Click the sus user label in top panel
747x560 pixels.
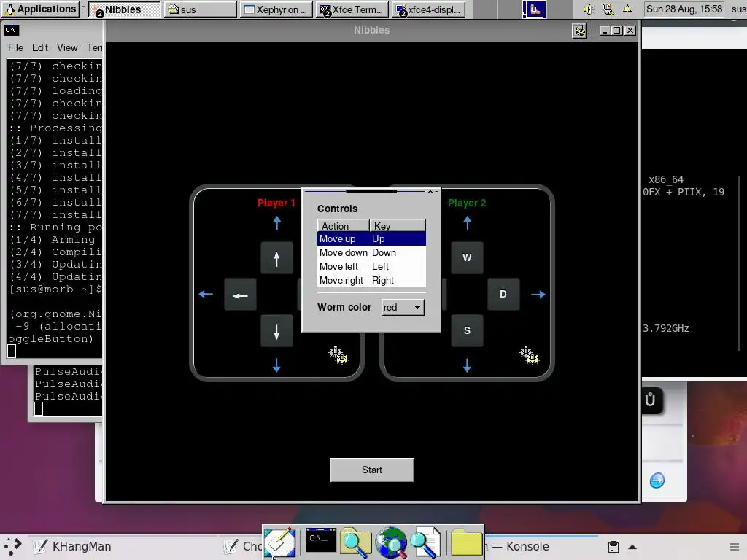coord(739,9)
